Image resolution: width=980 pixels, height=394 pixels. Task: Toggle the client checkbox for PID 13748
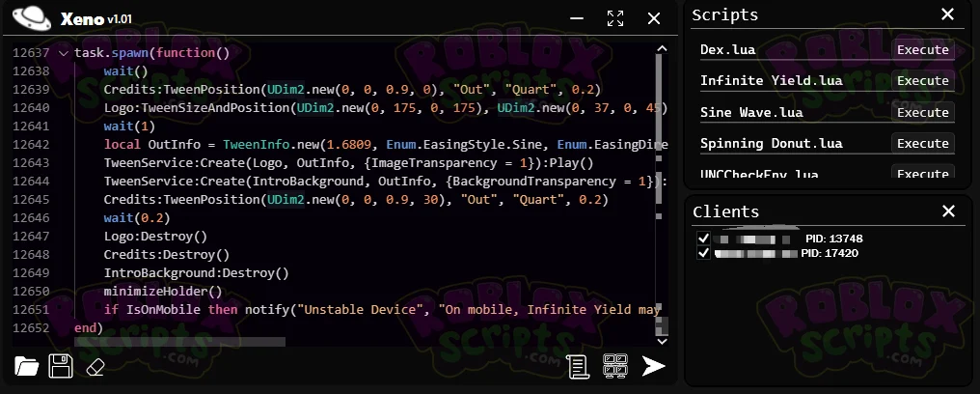(704, 239)
